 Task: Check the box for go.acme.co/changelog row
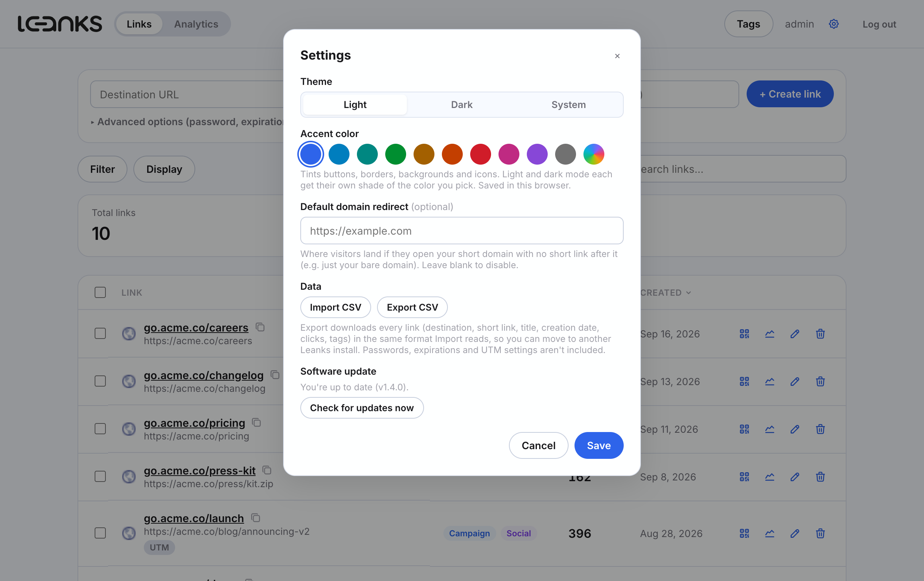100,381
